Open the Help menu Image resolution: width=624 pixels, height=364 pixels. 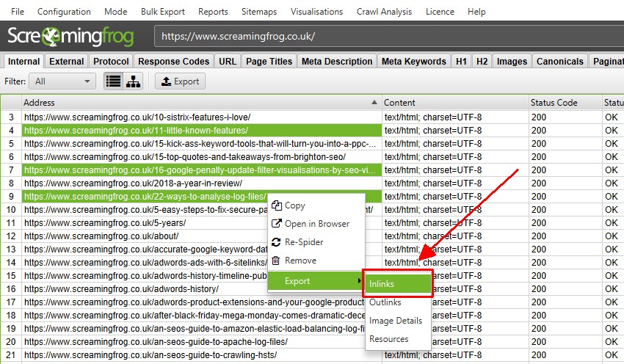click(476, 12)
